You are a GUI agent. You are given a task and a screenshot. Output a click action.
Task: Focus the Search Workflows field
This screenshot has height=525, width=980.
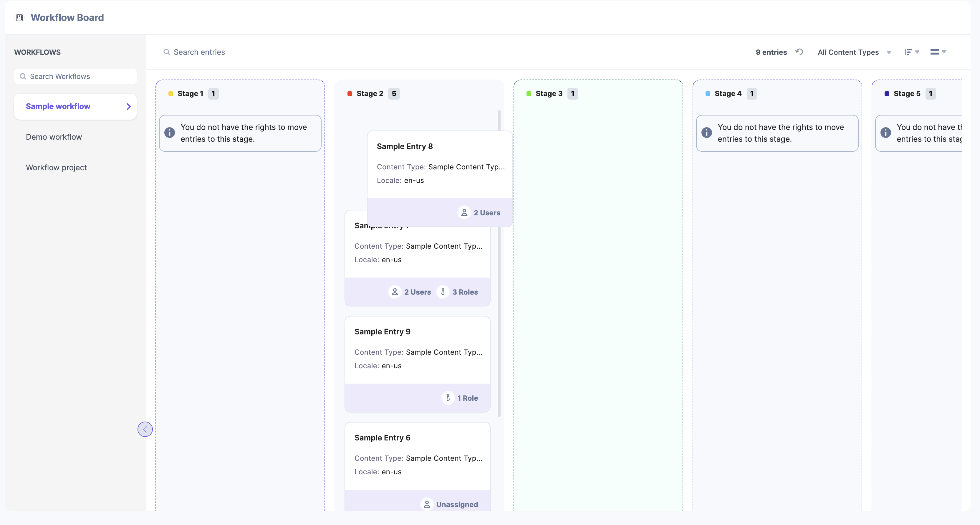point(75,76)
